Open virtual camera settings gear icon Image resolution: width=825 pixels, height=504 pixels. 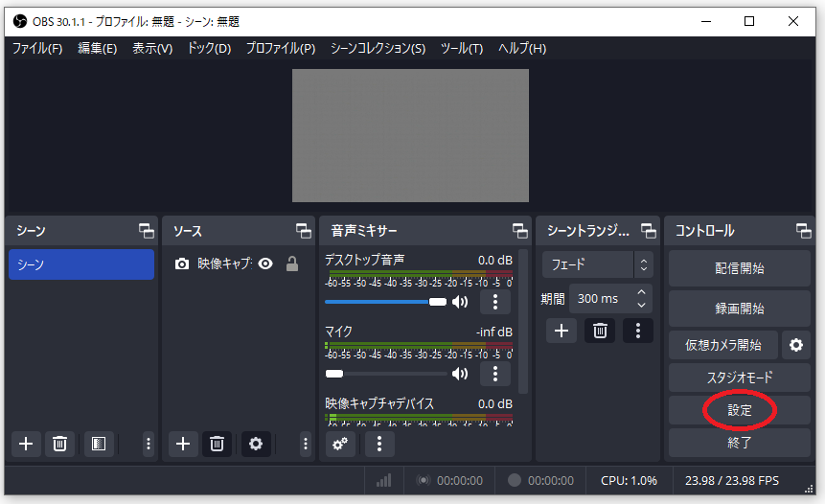pyautogui.click(x=796, y=345)
